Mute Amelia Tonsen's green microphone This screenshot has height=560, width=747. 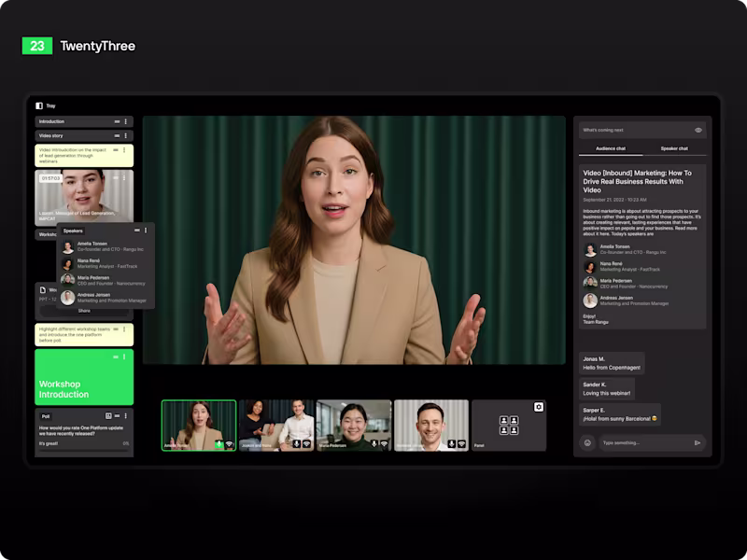pos(219,444)
